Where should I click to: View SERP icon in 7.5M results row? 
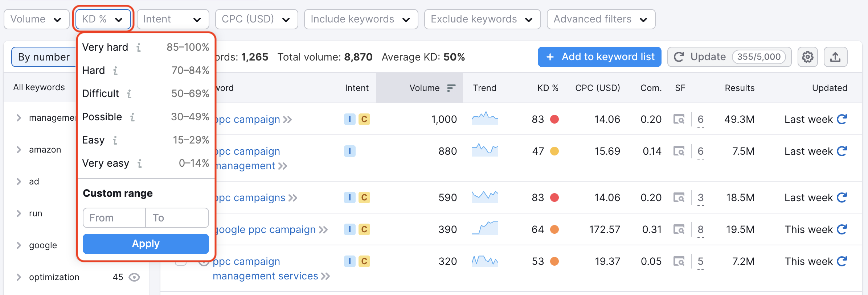click(679, 151)
